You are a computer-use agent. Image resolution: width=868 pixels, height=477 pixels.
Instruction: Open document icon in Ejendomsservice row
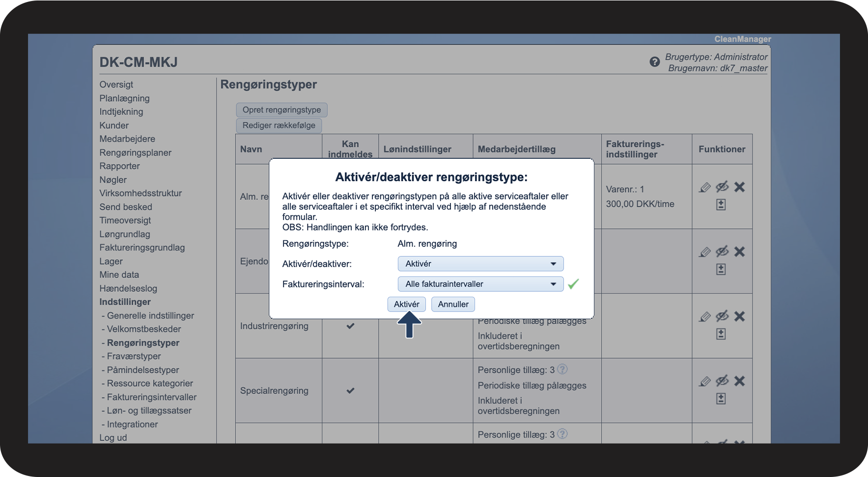click(x=721, y=269)
